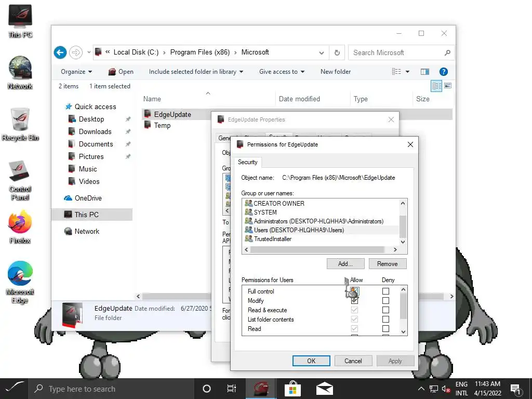Switch to large icons view

coord(448,86)
